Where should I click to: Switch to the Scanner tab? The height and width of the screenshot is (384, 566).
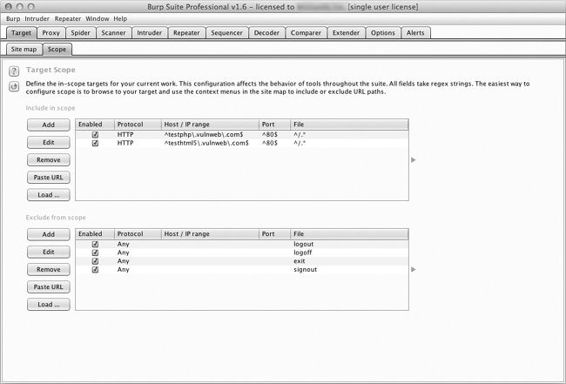coord(113,33)
